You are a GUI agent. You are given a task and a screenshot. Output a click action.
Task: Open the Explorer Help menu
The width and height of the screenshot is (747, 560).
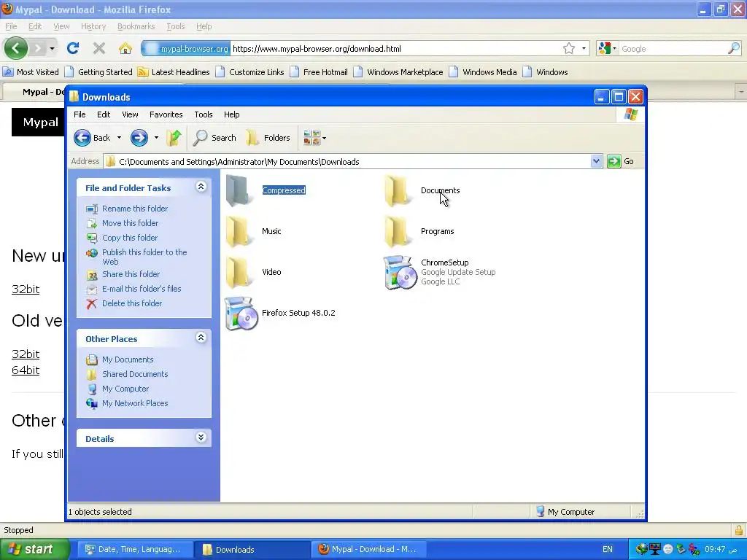click(231, 114)
